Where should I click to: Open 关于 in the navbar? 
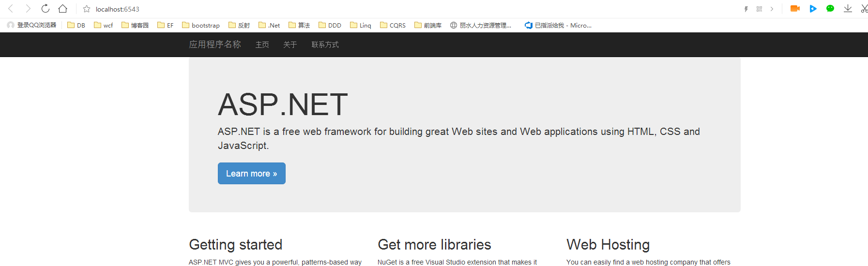290,44
